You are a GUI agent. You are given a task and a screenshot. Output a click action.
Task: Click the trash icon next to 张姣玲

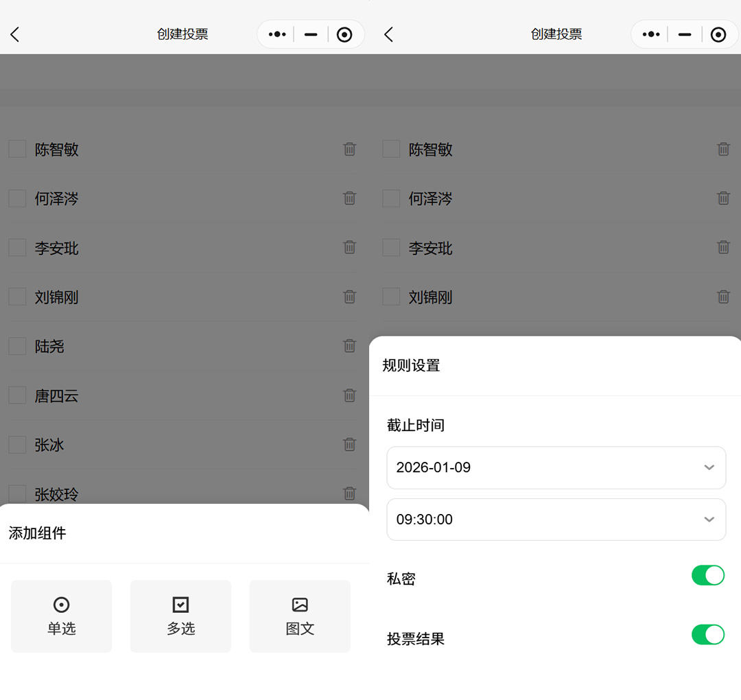[x=349, y=493]
